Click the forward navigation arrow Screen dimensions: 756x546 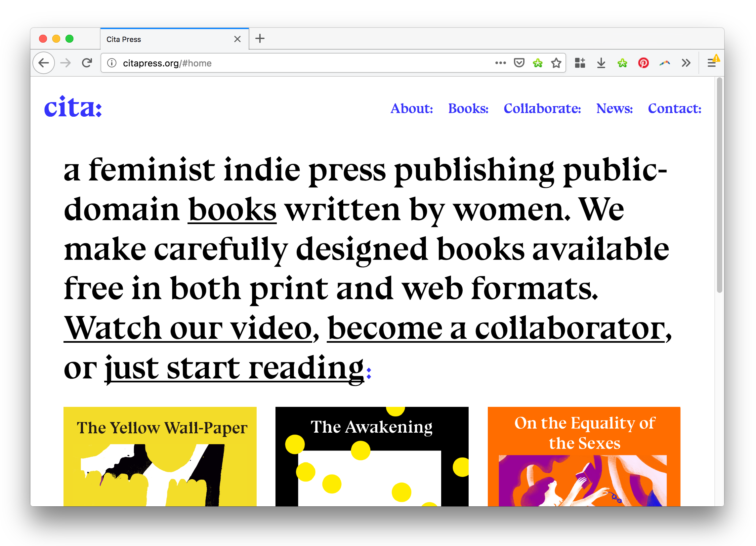[x=66, y=63]
